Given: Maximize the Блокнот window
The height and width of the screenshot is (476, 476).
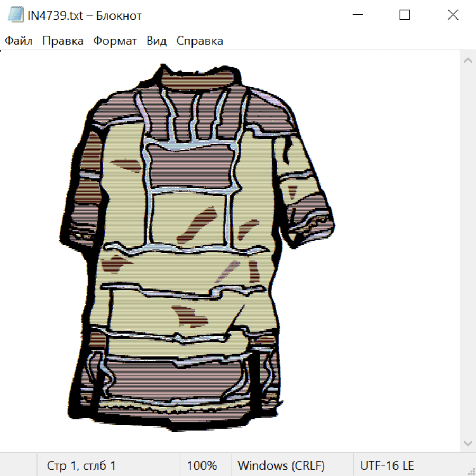Looking at the screenshot, I should click(x=405, y=15).
